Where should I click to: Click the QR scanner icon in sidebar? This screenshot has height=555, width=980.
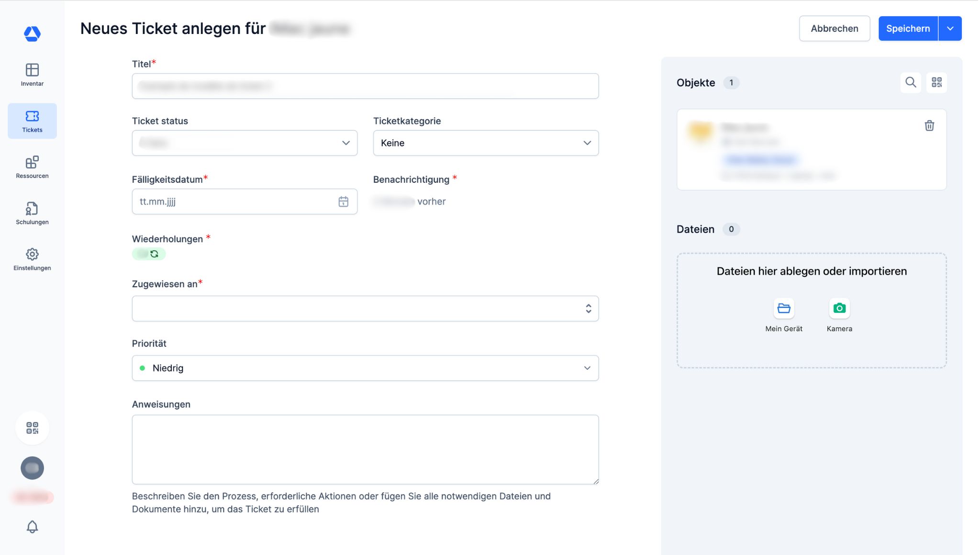click(x=32, y=428)
